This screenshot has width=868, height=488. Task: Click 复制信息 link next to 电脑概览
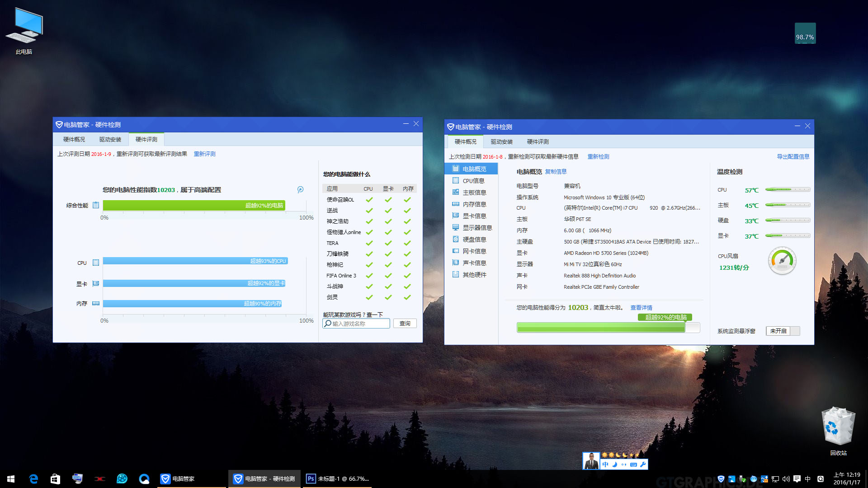(x=556, y=171)
